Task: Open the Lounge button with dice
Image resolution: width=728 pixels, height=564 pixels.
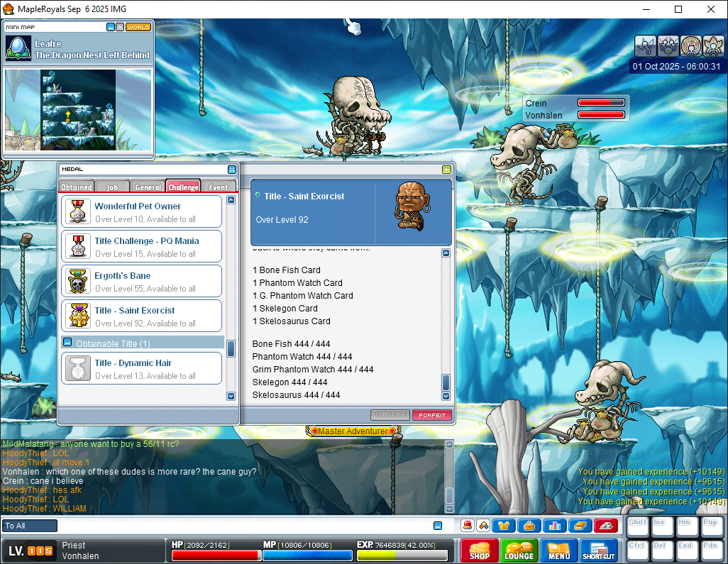Action: click(519, 551)
